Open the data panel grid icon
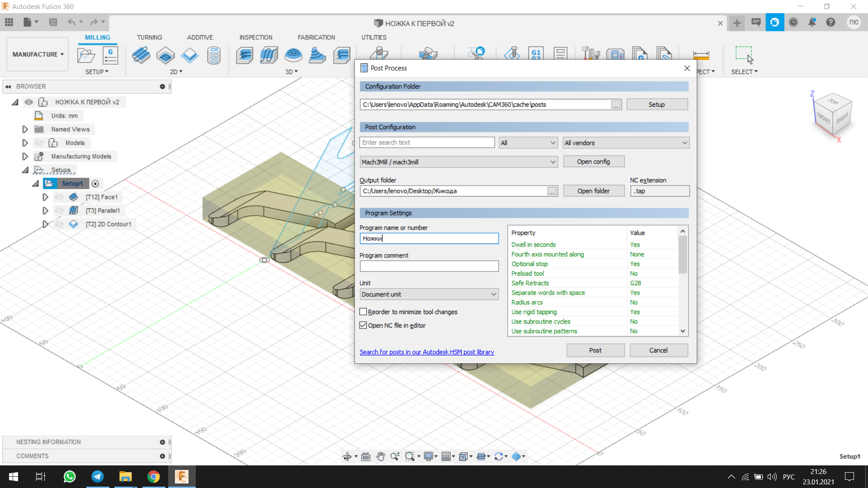Image resolution: width=868 pixels, height=488 pixels. pyautogui.click(x=9, y=22)
